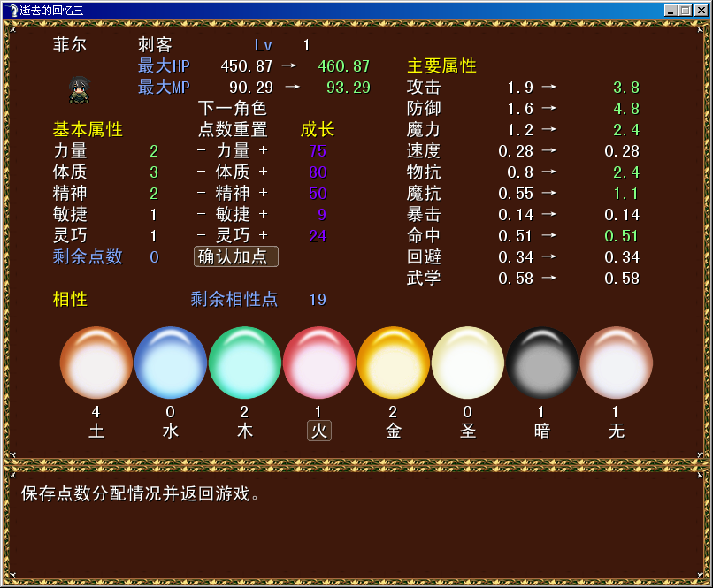This screenshot has width=713, height=588.
Task: Click the 防御 new value 4.8
Action: 626,109
